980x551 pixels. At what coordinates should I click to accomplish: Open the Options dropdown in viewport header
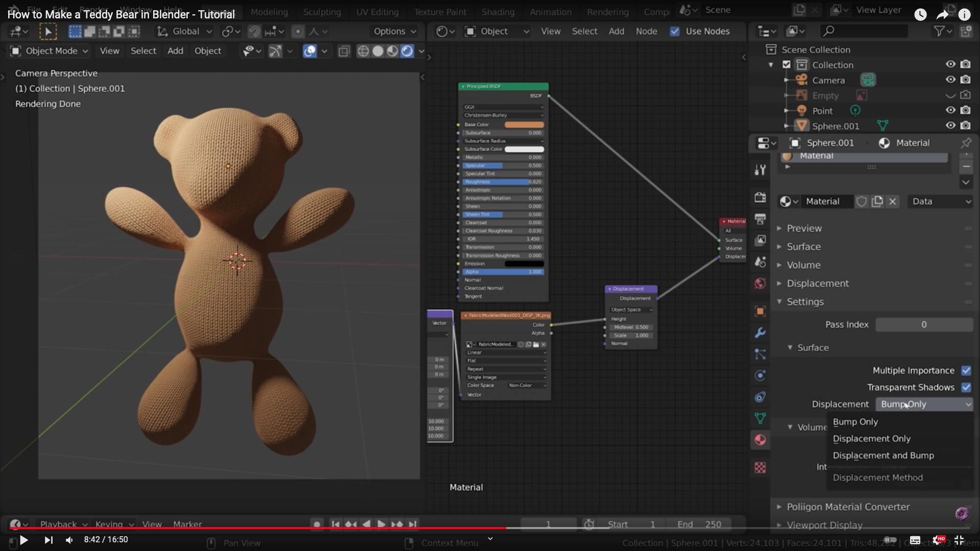coord(395,32)
